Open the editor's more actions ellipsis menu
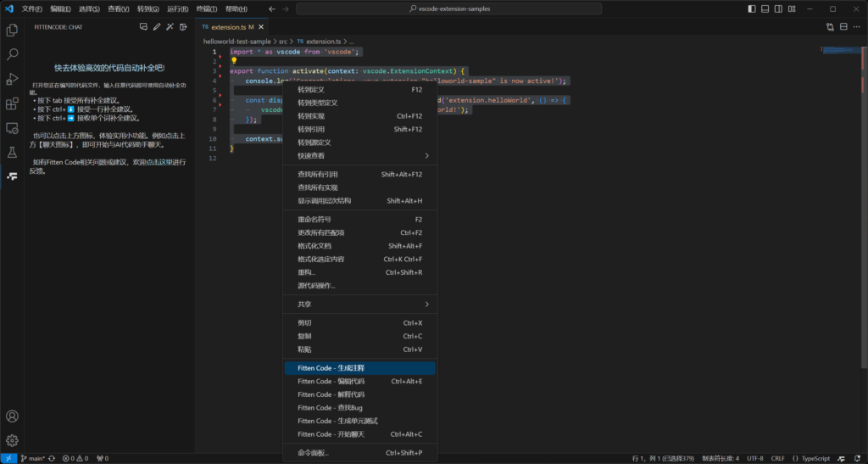Screen dimensions: 868x464 point(857,27)
